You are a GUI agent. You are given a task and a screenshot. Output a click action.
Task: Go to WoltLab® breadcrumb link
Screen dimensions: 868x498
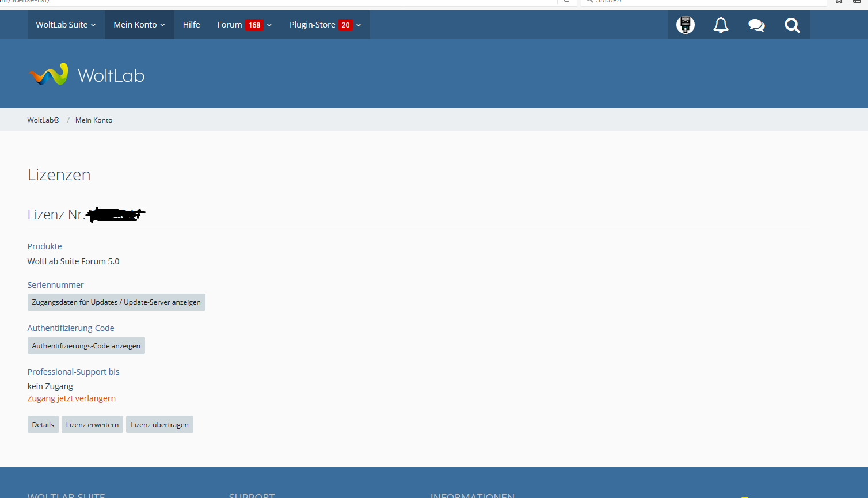click(43, 120)
